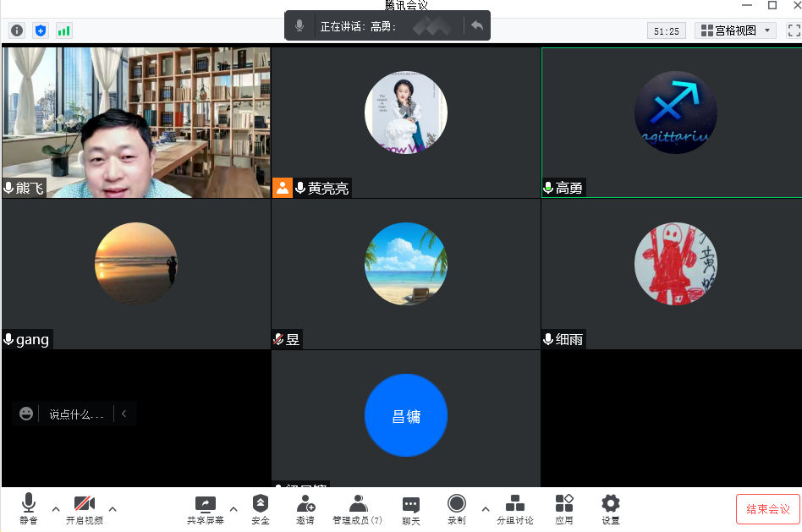The image size is (802, 532).
Task: Enter fullscreen mode with top-right icon
Action: (x=794, y=30)
